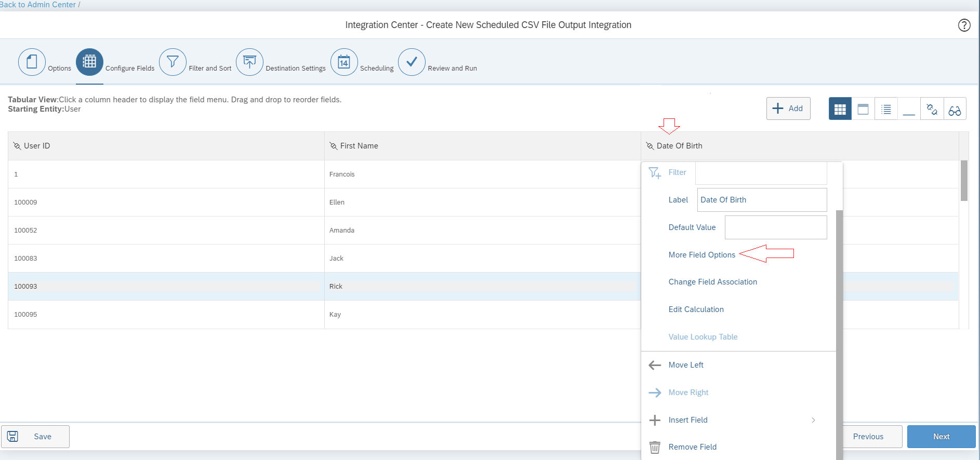The image size is (980, 460).
Task: Select the cell with User ID 100093
Action: coord(166,287)
